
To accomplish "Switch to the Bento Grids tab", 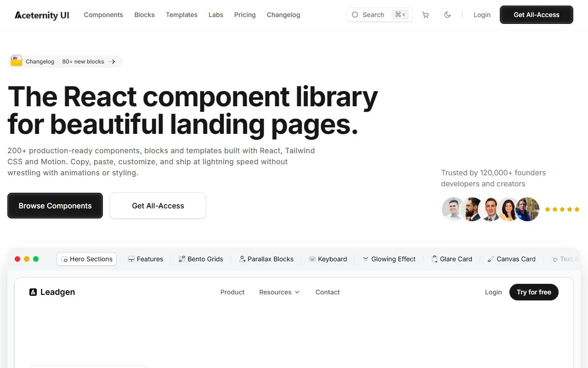I will click(x=201, y=259).
